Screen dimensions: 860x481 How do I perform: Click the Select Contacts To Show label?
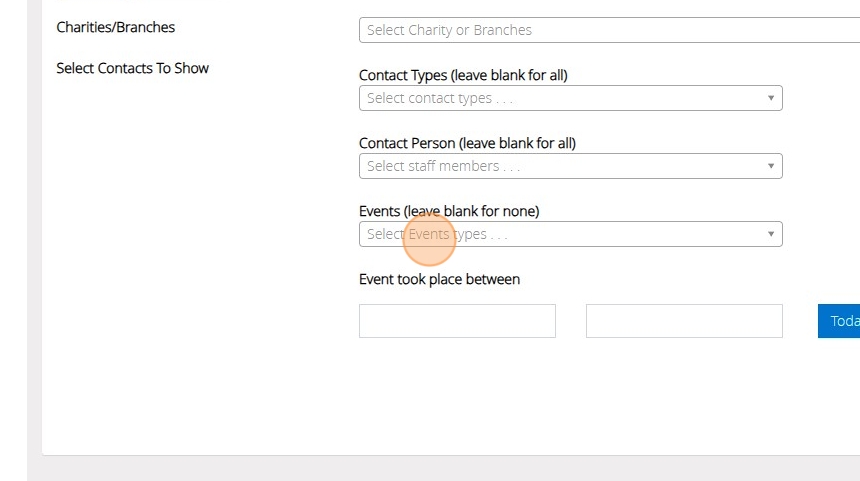click(133, 68)
